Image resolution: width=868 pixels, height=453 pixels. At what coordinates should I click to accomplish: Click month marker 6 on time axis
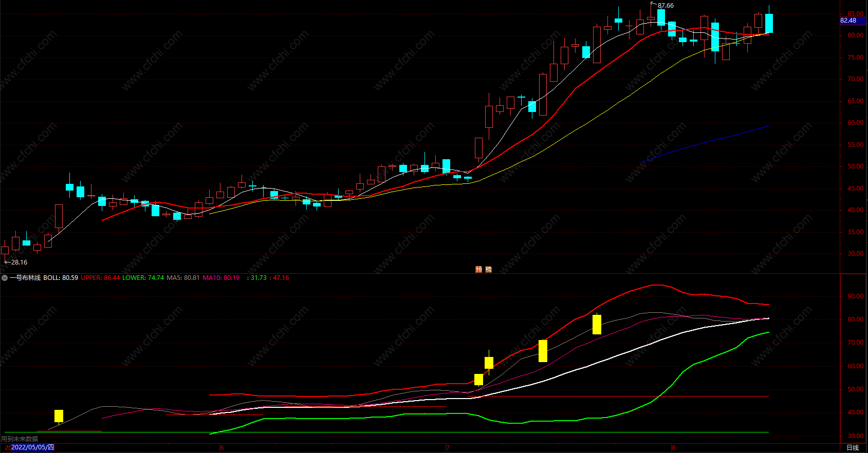[222, 448]
